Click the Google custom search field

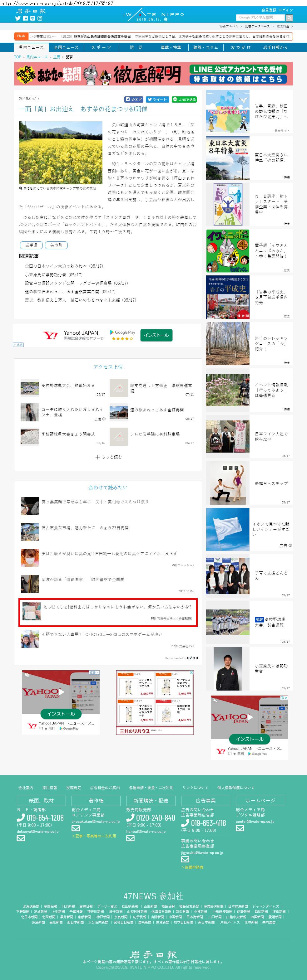coord(260,17)
